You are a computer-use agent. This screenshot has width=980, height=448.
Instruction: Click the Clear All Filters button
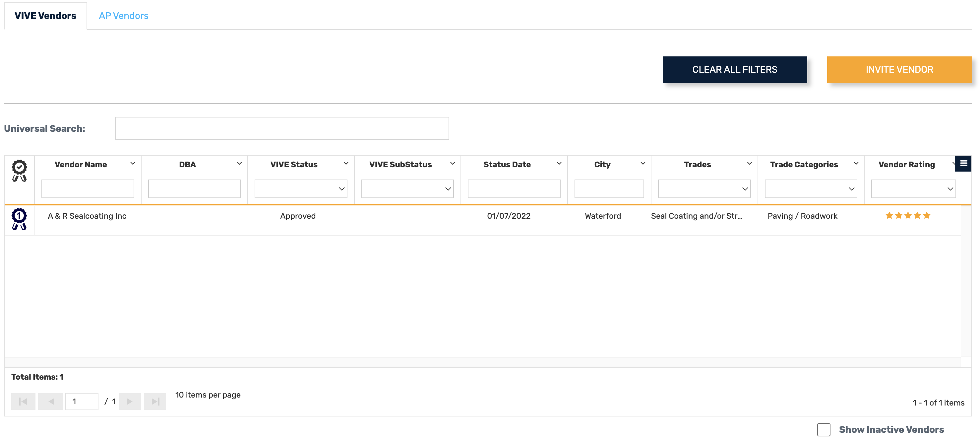coord(735,70)
